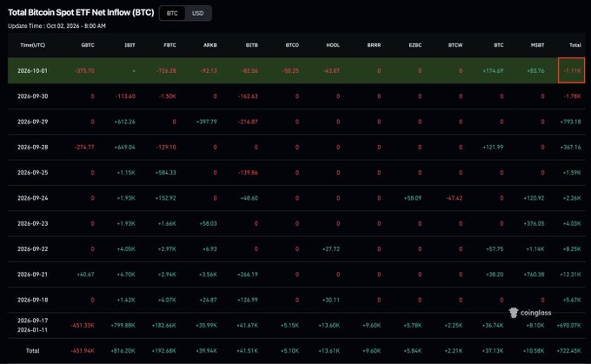Click the Time(UTC) column header
The height and width of the screenshot is (364, 591).
coord(32,45)
